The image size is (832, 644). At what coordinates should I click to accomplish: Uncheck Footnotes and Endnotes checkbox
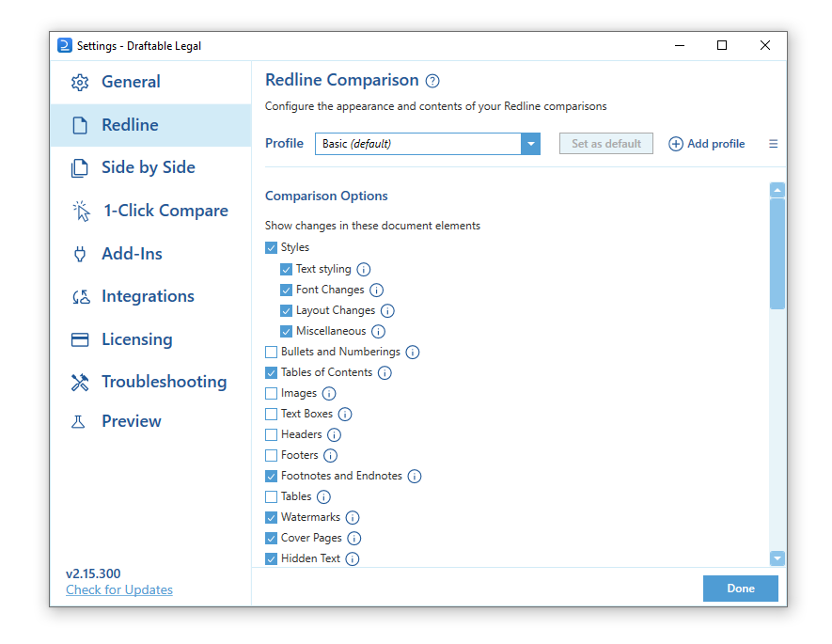click(x=271, y=477)
